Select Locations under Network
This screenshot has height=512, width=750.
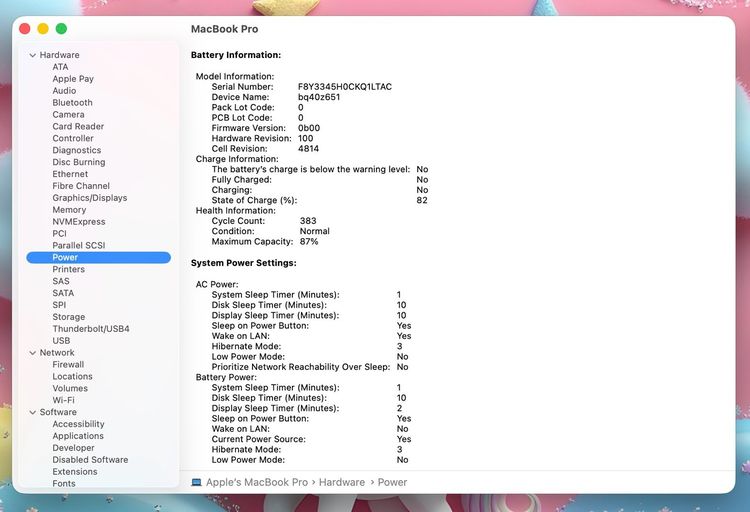click(72, 377)
